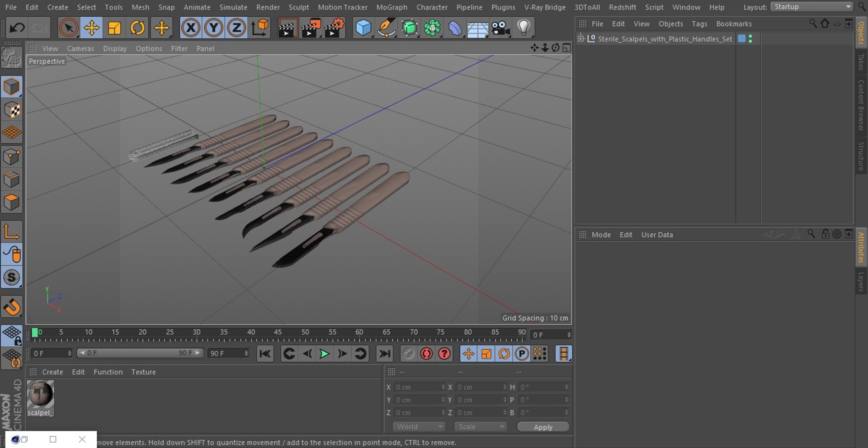
Task: Toggle Y-axis lock
Action: pos(214,28)
